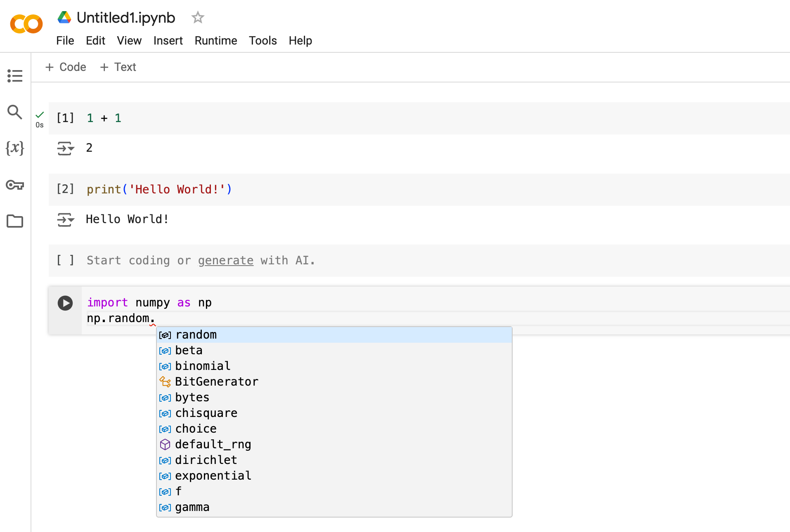Open the Tools menu

point(263,40)
